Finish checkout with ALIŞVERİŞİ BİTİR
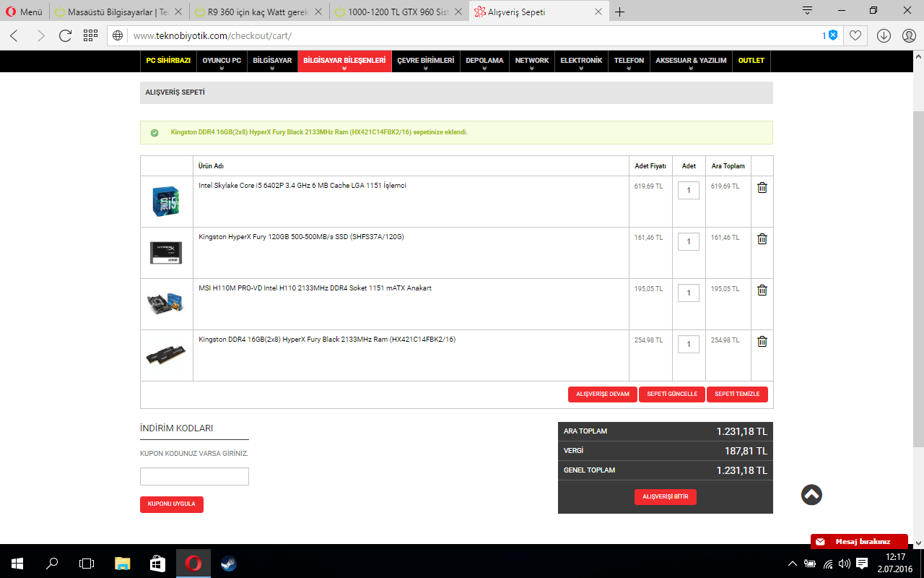 pyautogui.click(x=666, y=497)
